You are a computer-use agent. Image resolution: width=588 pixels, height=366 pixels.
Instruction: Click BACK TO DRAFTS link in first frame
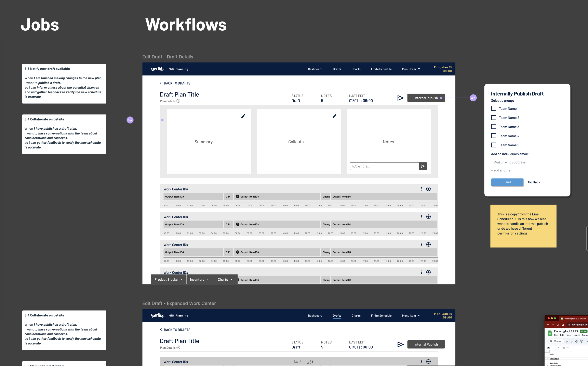tap(177, 83)
